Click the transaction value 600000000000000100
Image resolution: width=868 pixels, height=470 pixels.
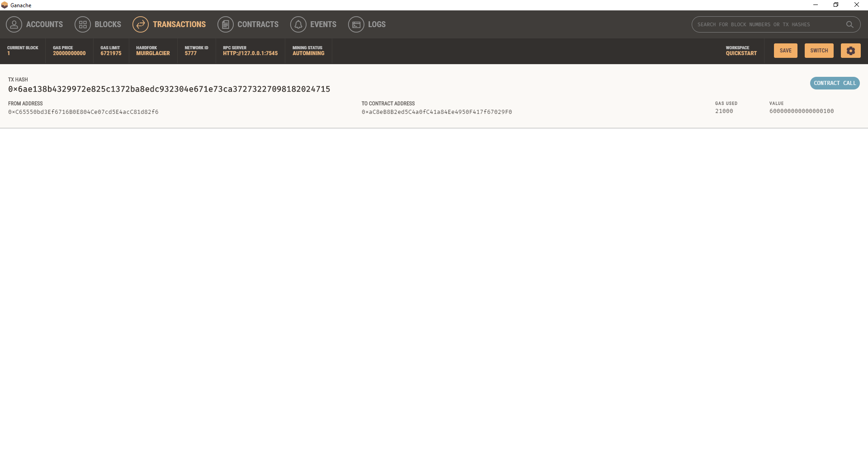pos(802,111)
